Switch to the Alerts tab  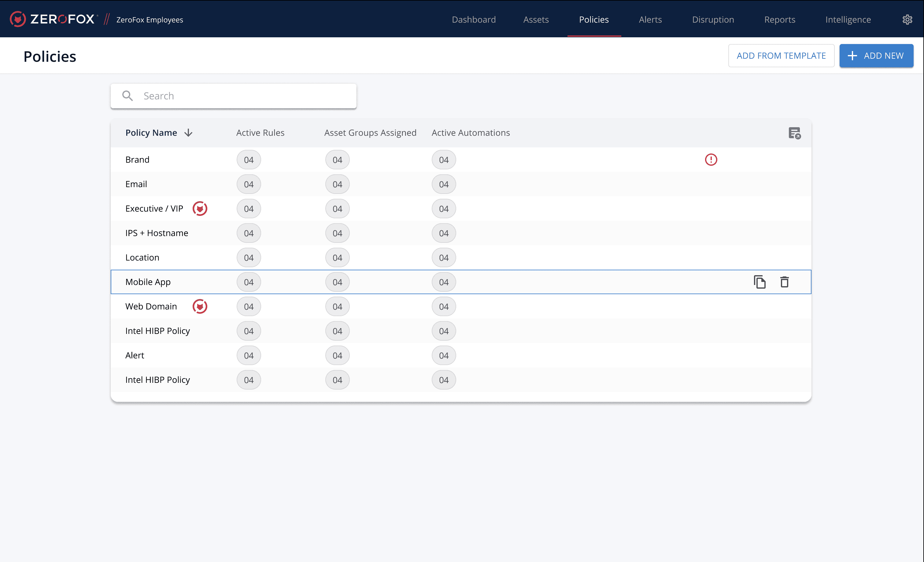point(650,20)
